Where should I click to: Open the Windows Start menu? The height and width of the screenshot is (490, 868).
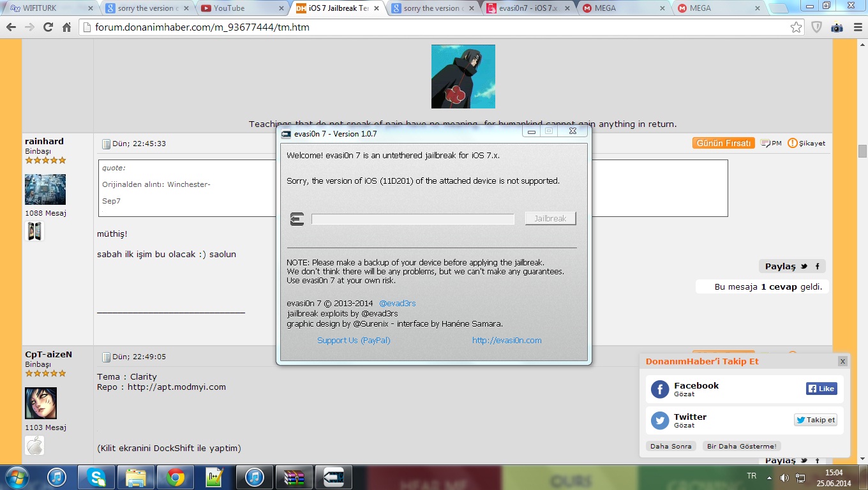click(16, 477)
